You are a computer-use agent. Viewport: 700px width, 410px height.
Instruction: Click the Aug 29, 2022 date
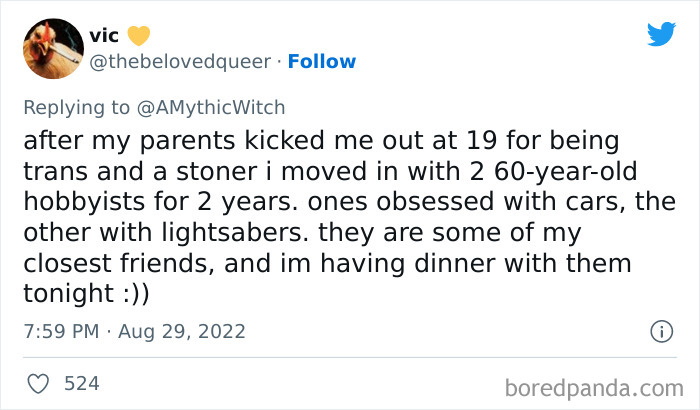coord(184,331)
